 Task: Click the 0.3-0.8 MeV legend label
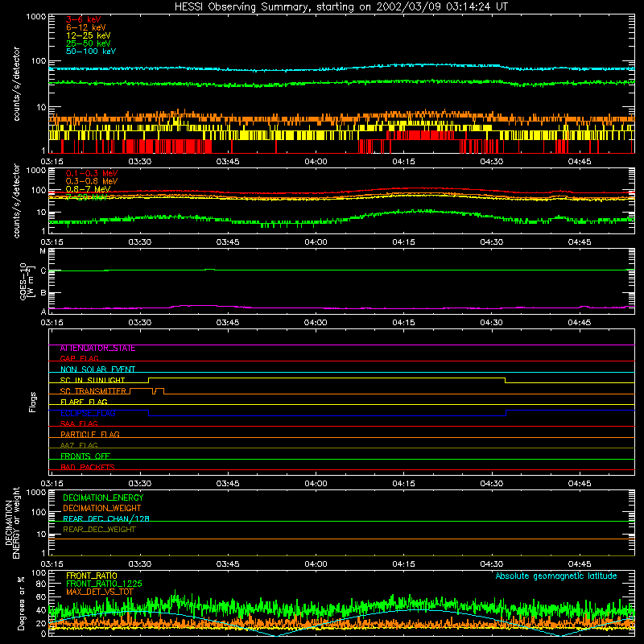(92, 181)
